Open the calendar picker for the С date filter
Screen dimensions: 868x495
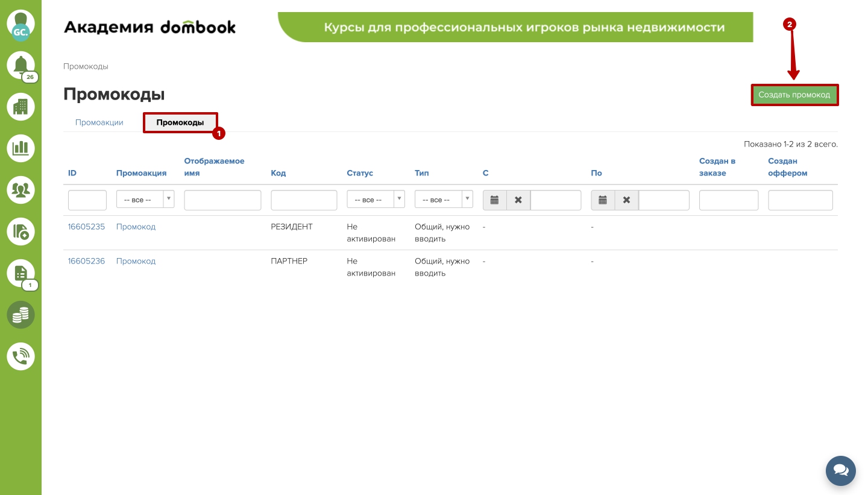tap(494, 200)
